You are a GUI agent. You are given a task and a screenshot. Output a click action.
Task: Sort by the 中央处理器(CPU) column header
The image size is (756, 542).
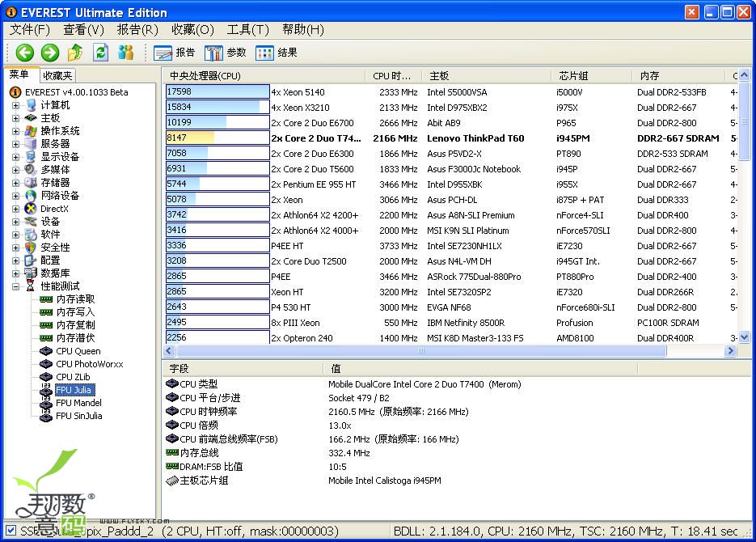pos(264,76)
